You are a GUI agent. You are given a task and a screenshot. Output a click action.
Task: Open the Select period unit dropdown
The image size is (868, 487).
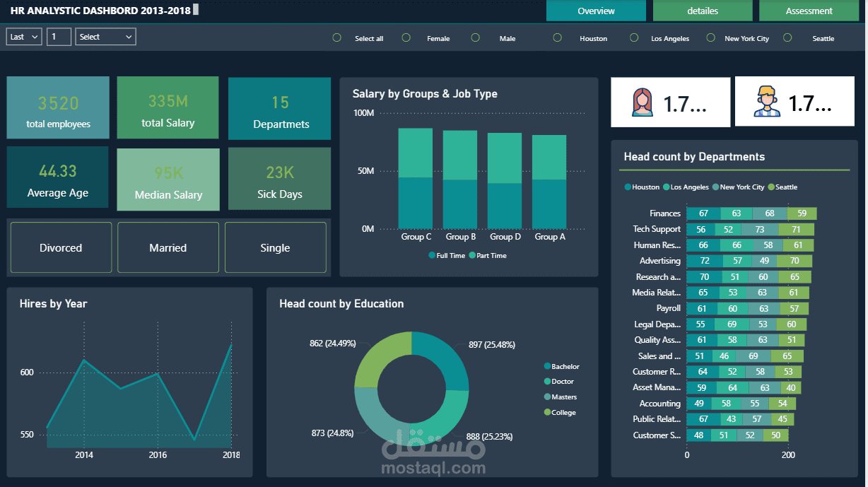pos(105,37)
